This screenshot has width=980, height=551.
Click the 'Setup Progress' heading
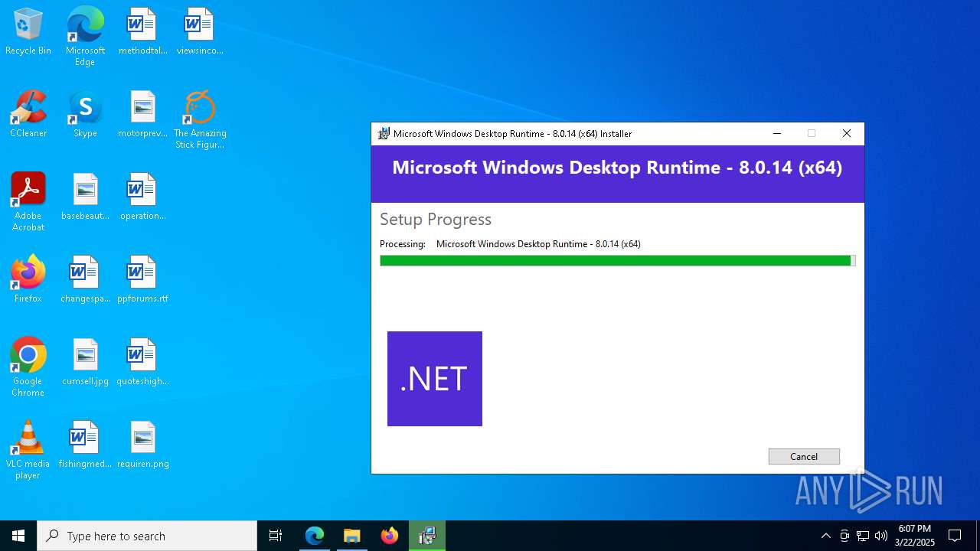(436, 220)
